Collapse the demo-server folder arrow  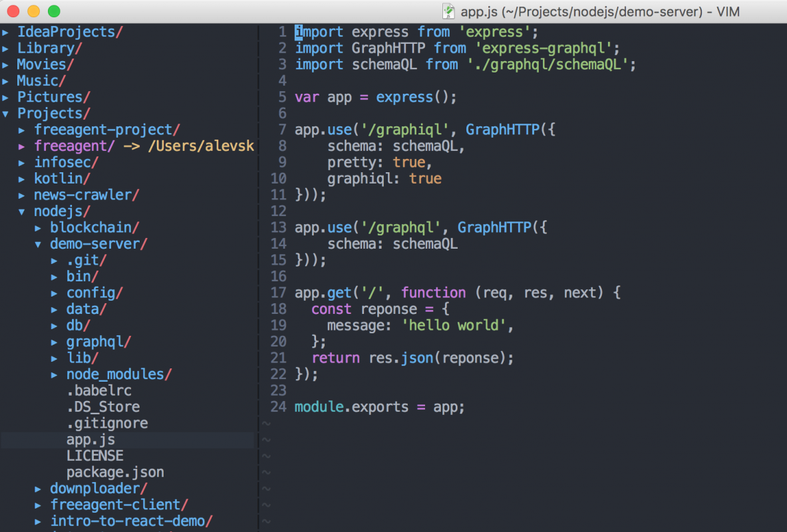pos(39,244)
